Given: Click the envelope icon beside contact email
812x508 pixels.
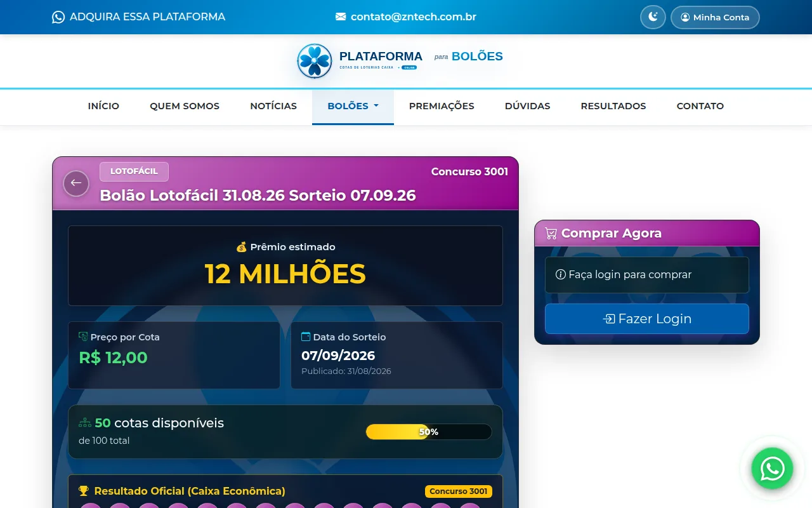Looking at the screenshot, I should [341, 17].
